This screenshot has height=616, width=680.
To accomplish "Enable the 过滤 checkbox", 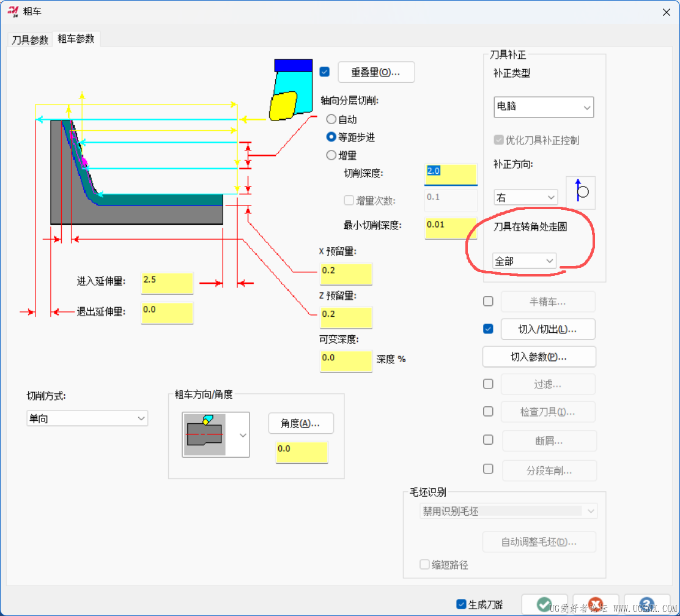I will (x=489, y=384).
